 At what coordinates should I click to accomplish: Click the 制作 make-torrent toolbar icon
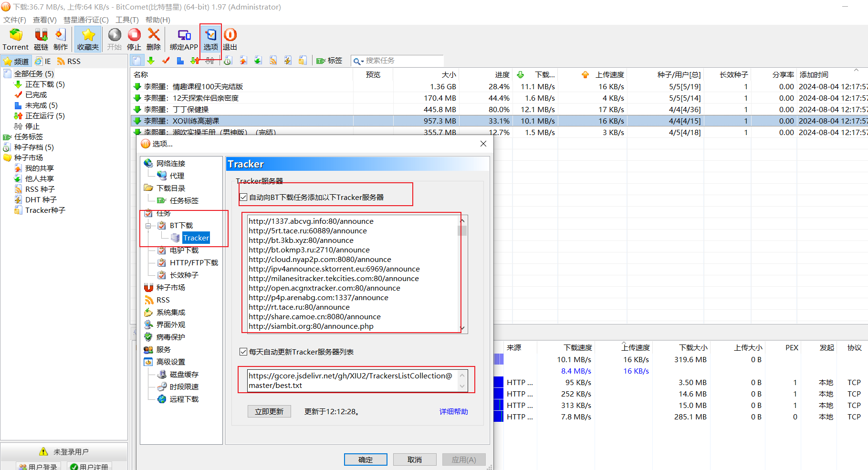[61, 39]
